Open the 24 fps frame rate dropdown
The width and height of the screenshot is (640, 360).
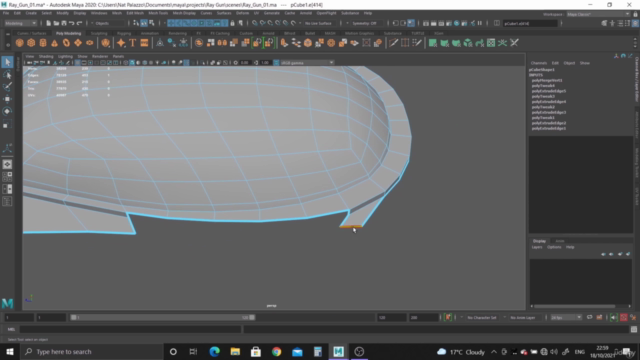coord(566,318)
